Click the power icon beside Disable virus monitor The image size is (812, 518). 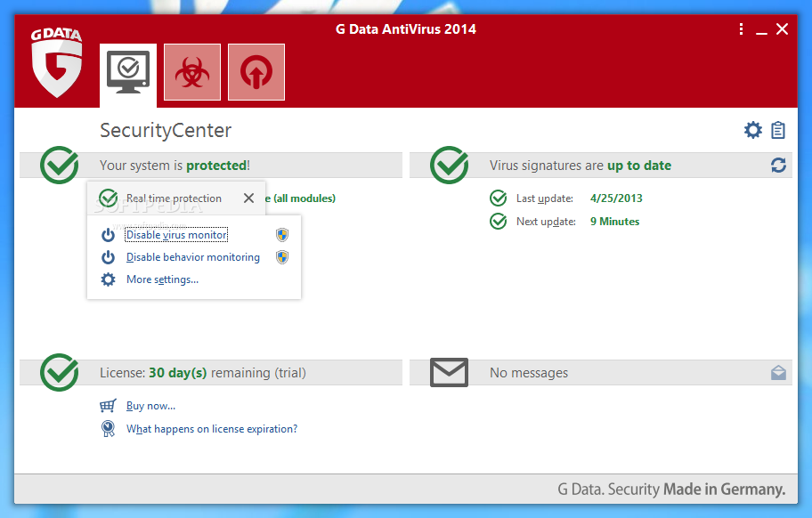click(x=108, y=235)
